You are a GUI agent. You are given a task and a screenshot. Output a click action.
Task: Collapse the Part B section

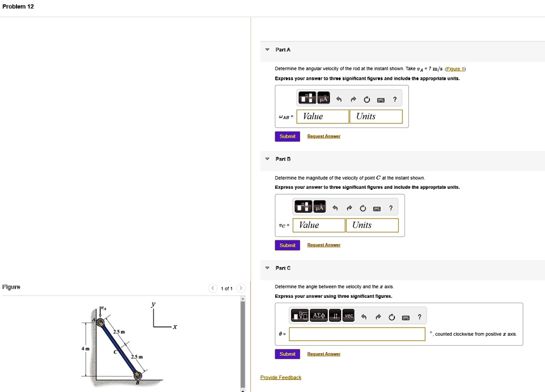[x=267, y=159]
